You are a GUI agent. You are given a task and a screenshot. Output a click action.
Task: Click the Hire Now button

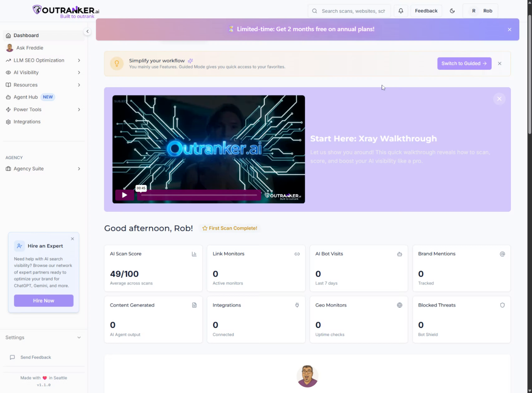pos(44,301)
